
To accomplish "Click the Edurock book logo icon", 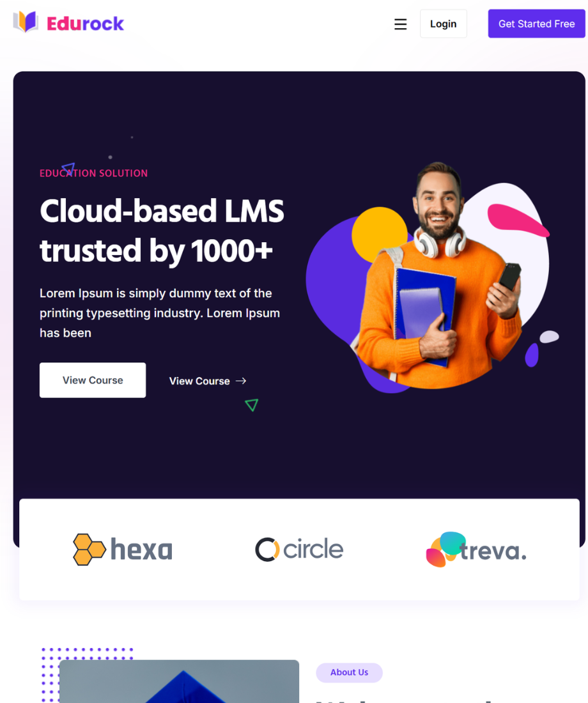I will (25, 22).
